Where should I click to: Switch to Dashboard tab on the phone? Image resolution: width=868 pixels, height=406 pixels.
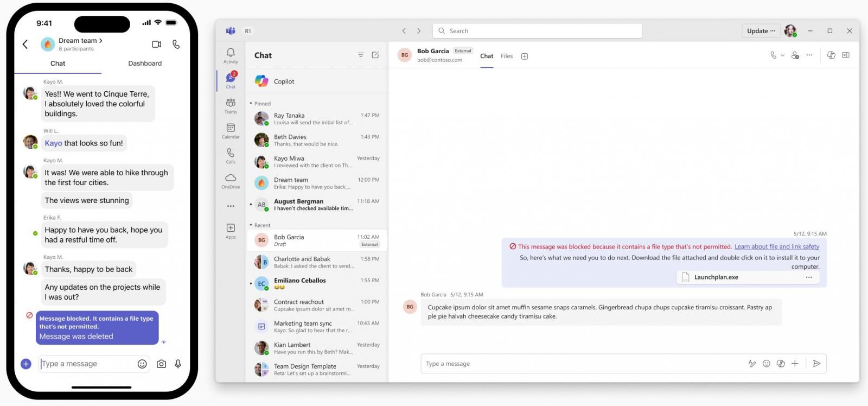coord(145,64)
